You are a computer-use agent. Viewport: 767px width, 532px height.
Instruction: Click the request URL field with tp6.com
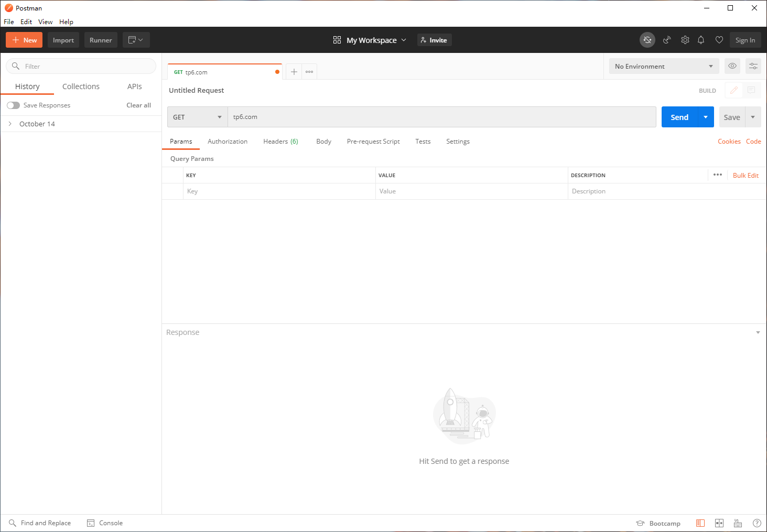[x=441, y=117]
